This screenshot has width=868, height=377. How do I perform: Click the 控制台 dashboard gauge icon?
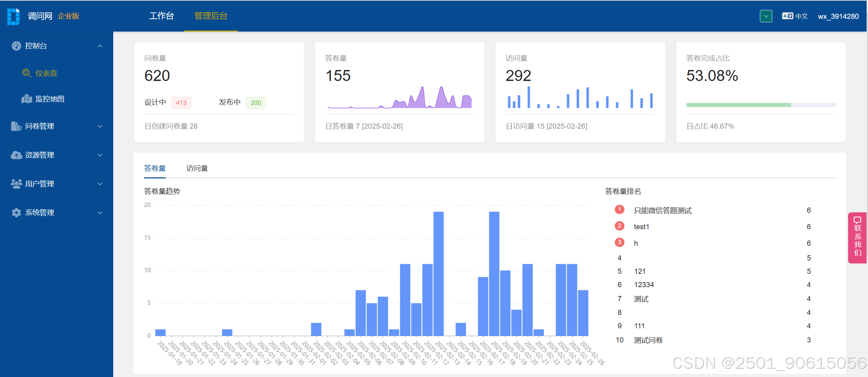click(x=16, y=46)
